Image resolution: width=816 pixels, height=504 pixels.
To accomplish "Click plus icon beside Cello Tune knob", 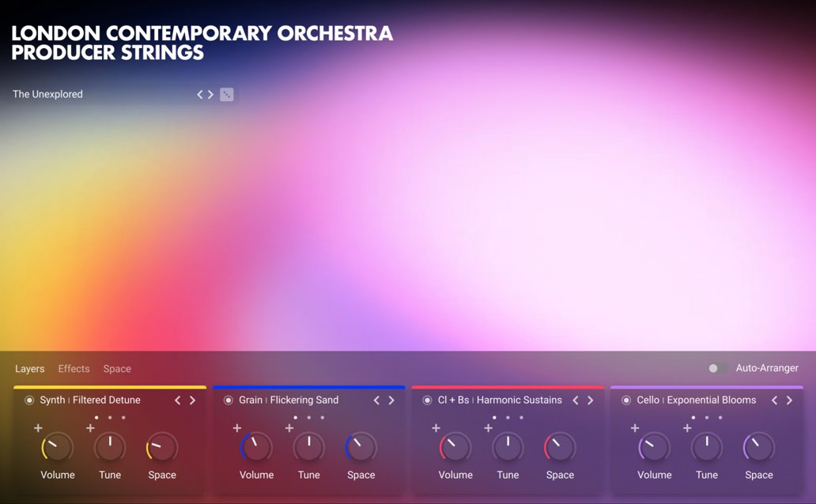I will click(x=687, y=428).
